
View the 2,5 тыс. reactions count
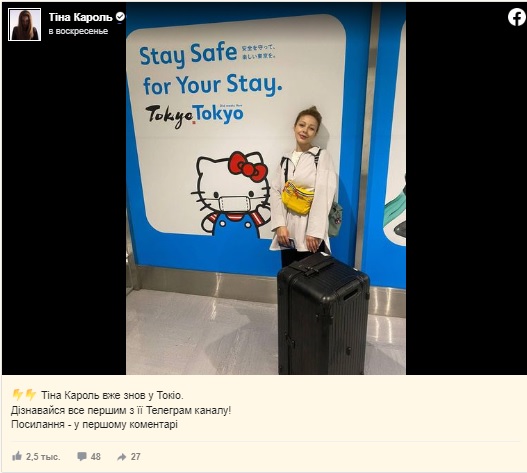click(43, 457)
